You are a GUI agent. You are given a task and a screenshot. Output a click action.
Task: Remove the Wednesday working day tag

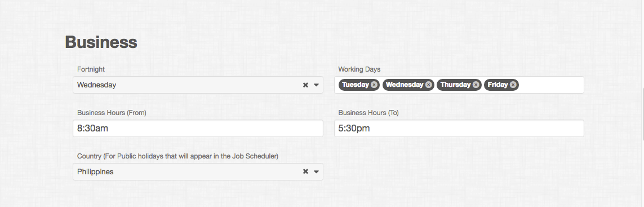click(428, 85)
